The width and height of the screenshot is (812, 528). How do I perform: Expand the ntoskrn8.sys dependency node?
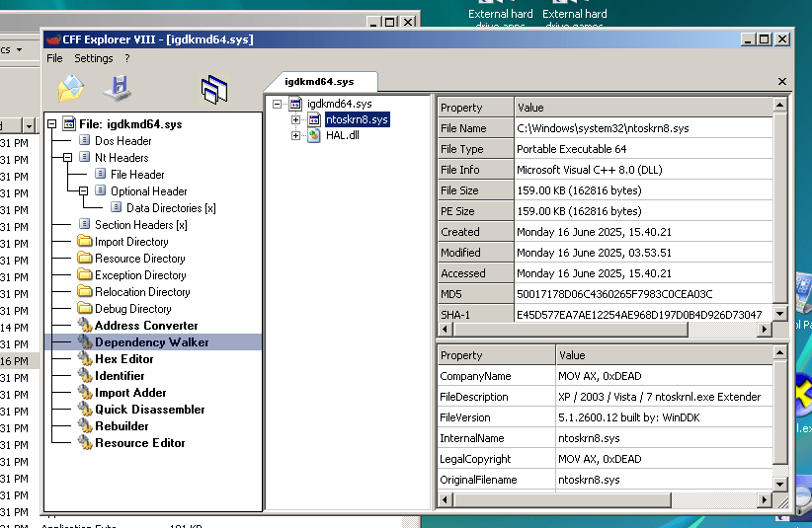pos(296,119)
